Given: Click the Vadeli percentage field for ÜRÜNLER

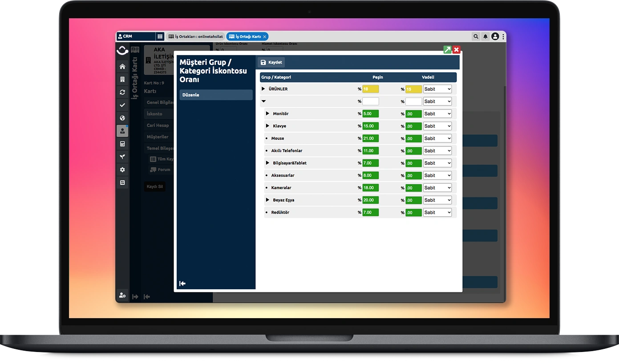Looking at the screenshot, I should pos(413,89).
